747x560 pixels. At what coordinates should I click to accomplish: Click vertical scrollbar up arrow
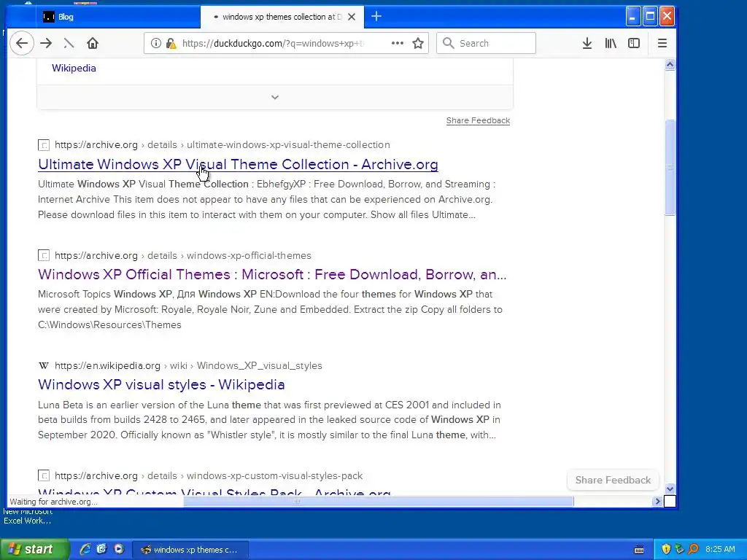[x=670, y=65]
